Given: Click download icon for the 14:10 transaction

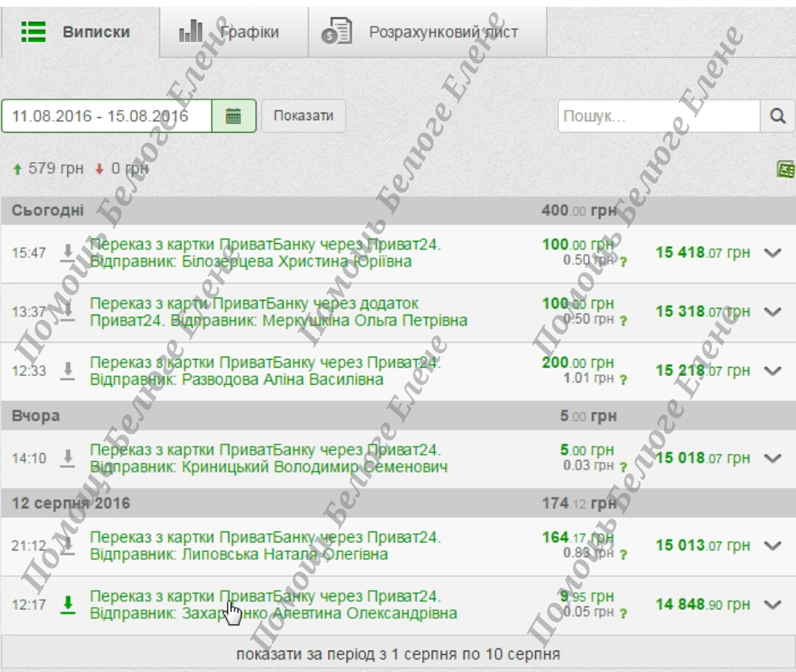Looking at the screenshot, I should point(68,458).
